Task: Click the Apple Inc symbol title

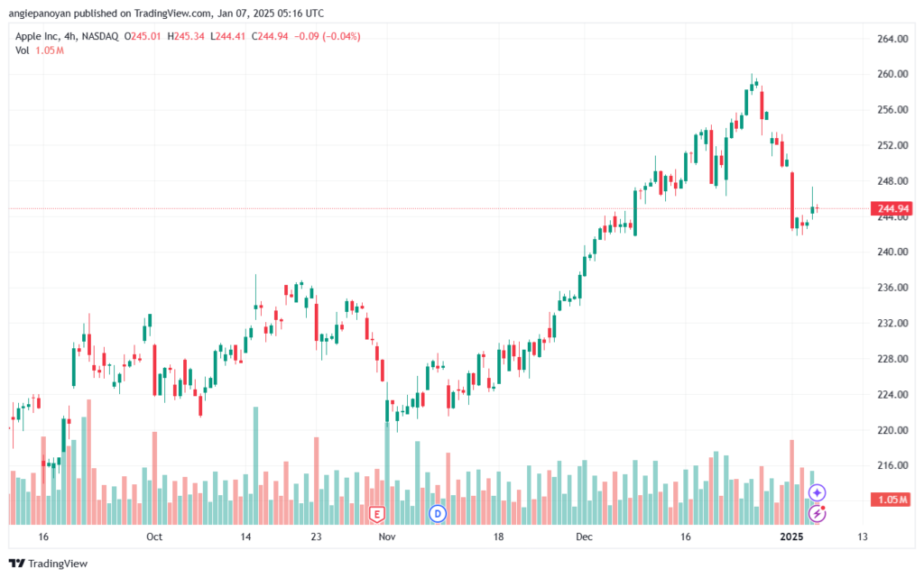Action: [x=37, y=36]
